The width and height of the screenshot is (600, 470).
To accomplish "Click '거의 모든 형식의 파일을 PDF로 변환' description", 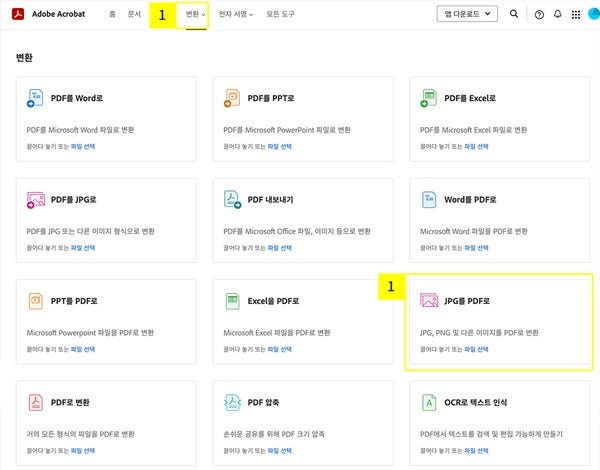I will [80, 434].
